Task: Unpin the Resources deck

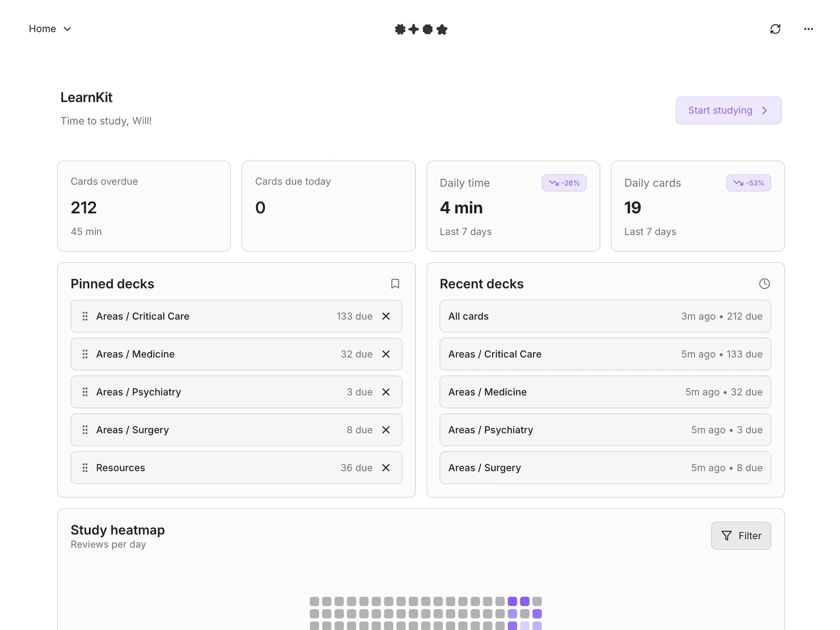Action: 386,468
